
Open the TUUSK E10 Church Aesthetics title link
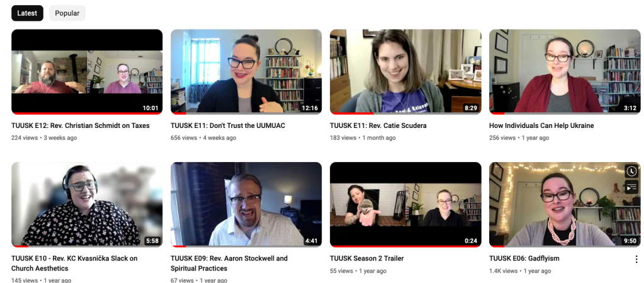[74, 263]
